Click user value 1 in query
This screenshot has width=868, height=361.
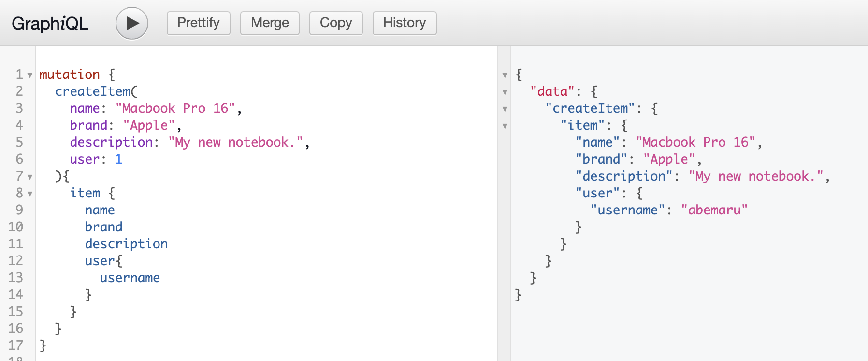point(119,159)
